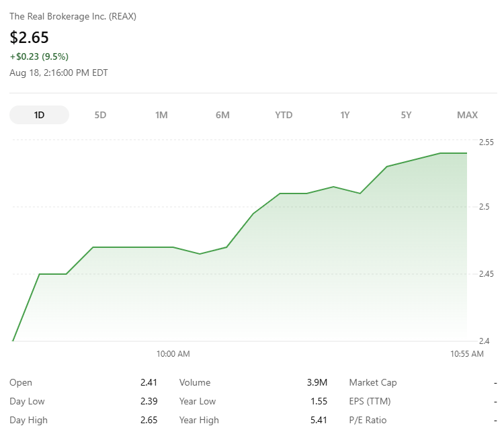Click the 10:55 AM axis label
Viewport: 504px width, 436px height.
pyautogui.click(x=467, y=354)
